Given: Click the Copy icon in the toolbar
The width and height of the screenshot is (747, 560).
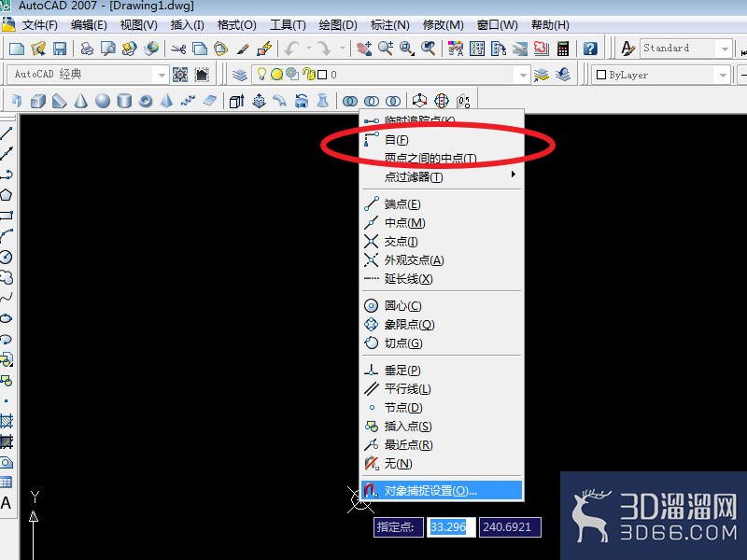Looking at the screenshot, I should point(200,49).
